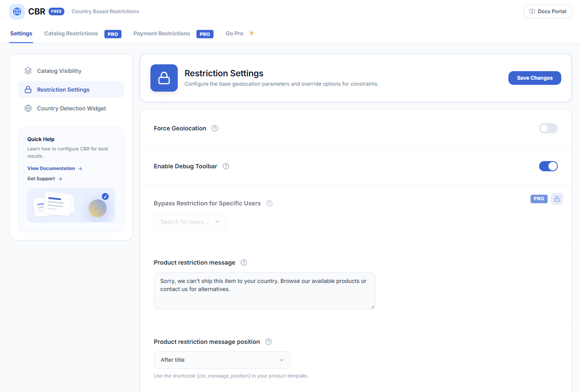Click the help icon next to Force Geolocation
The image size is (580, 392).
coord(215,128)
